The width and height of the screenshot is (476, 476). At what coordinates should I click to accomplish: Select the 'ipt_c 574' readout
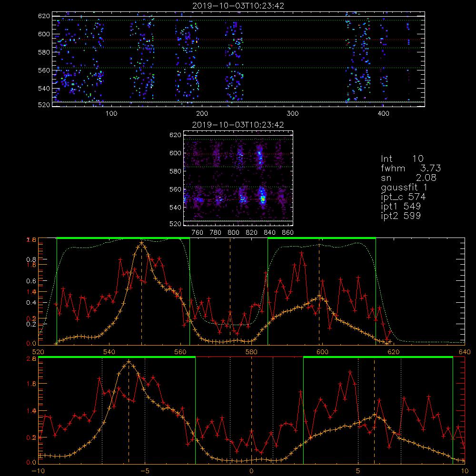pos(403,197)
